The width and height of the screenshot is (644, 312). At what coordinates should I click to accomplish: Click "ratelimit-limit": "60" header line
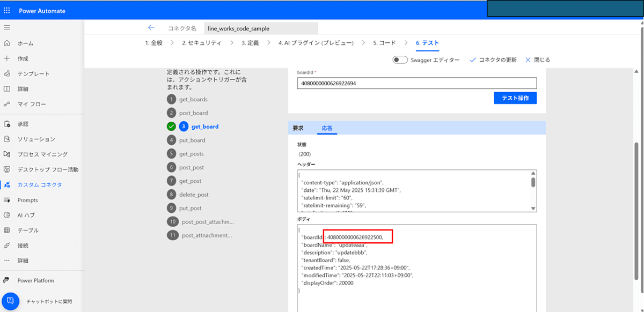tap(327, 197)
